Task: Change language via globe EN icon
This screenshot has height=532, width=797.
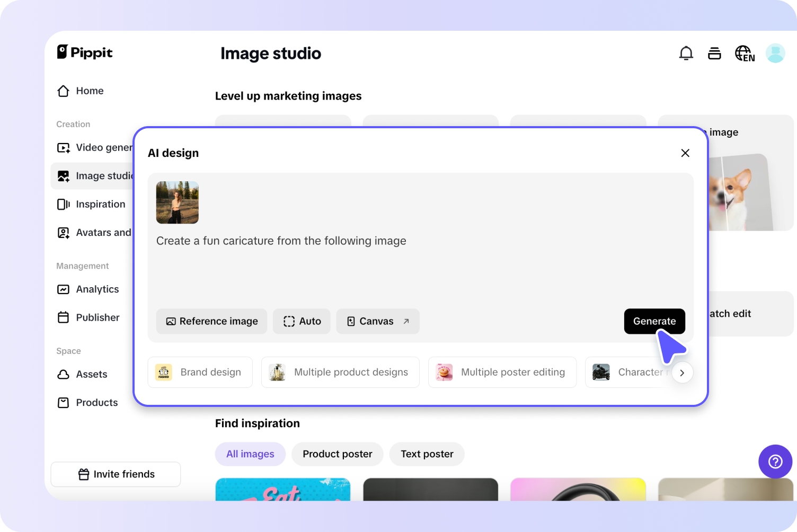Action: tap(745, 54)
